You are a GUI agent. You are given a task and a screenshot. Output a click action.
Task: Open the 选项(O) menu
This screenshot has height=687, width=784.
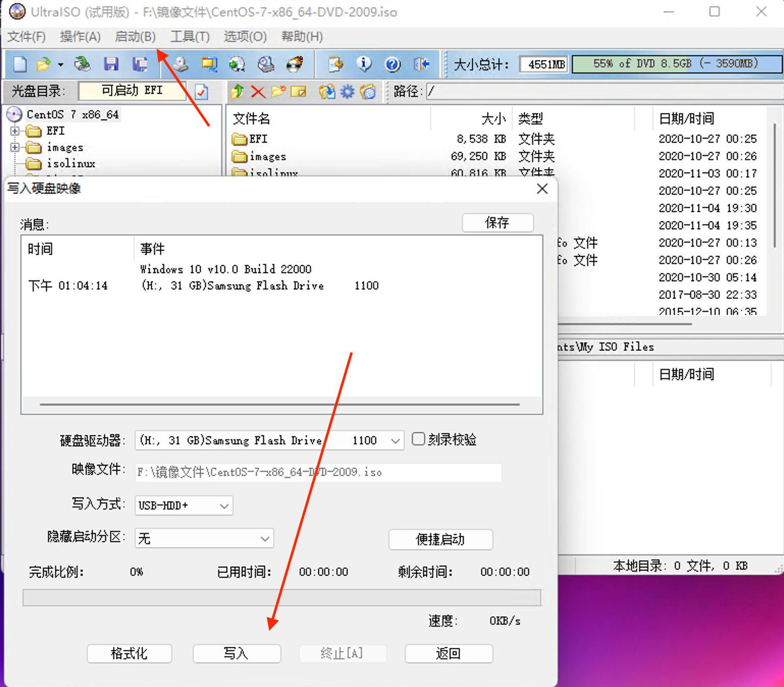pos(245,37)
